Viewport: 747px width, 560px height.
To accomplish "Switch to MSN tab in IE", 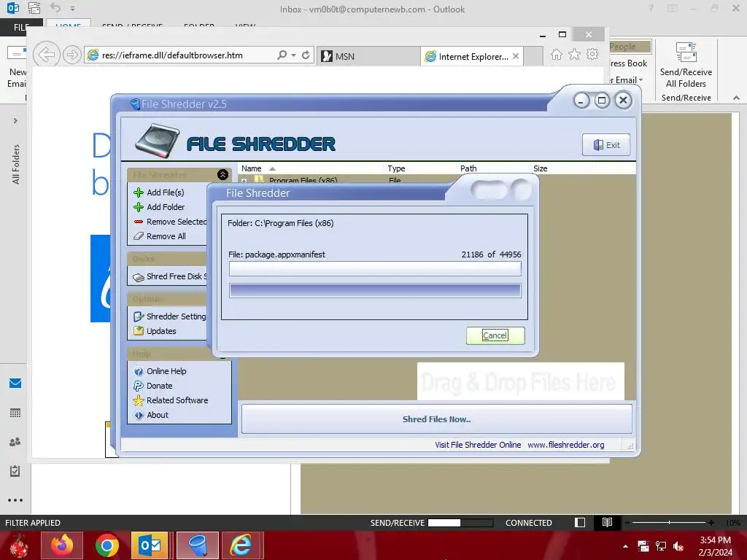I will coord(368,56).
